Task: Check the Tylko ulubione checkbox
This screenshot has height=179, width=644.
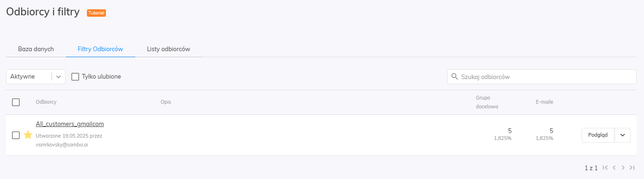Action: coord(75,77)
